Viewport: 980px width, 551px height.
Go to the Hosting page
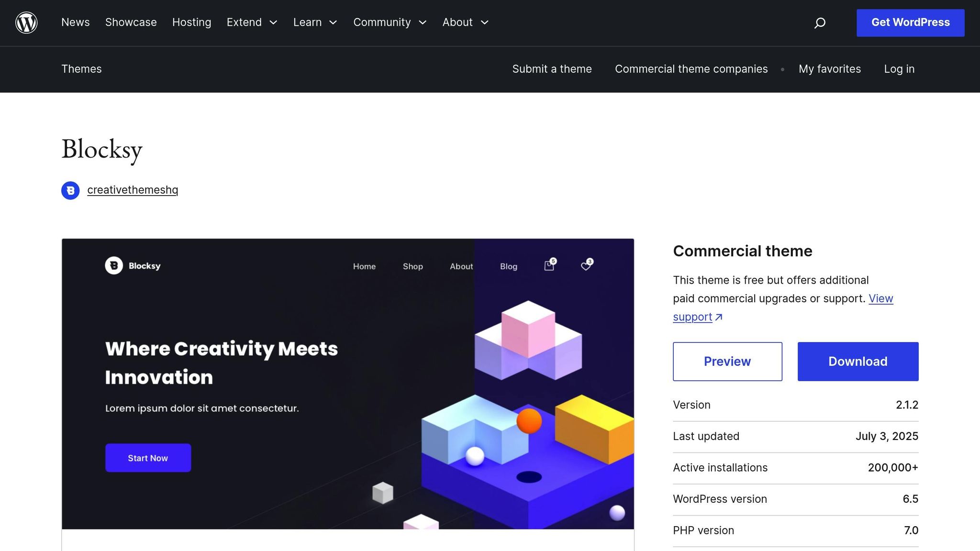pos(191,22)
